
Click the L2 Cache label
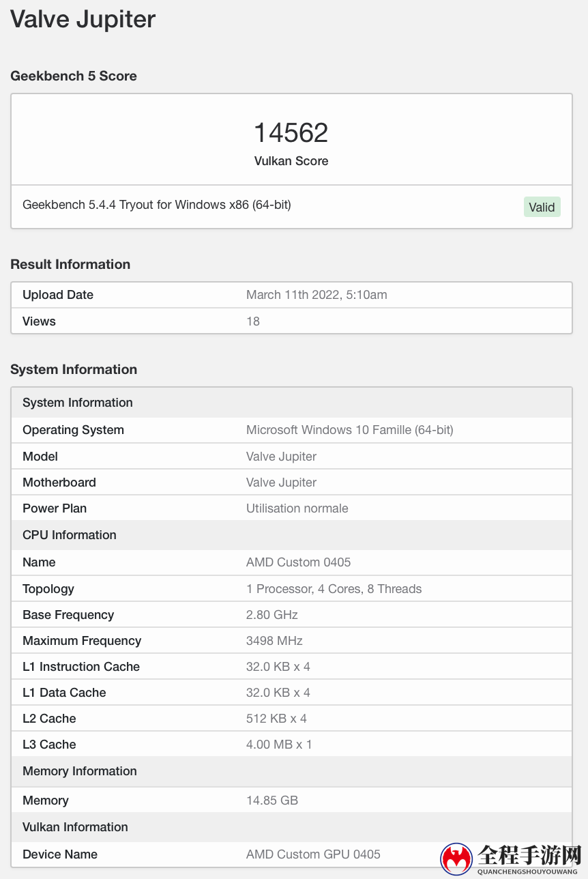pyautogui.click(x=49, y=719)
